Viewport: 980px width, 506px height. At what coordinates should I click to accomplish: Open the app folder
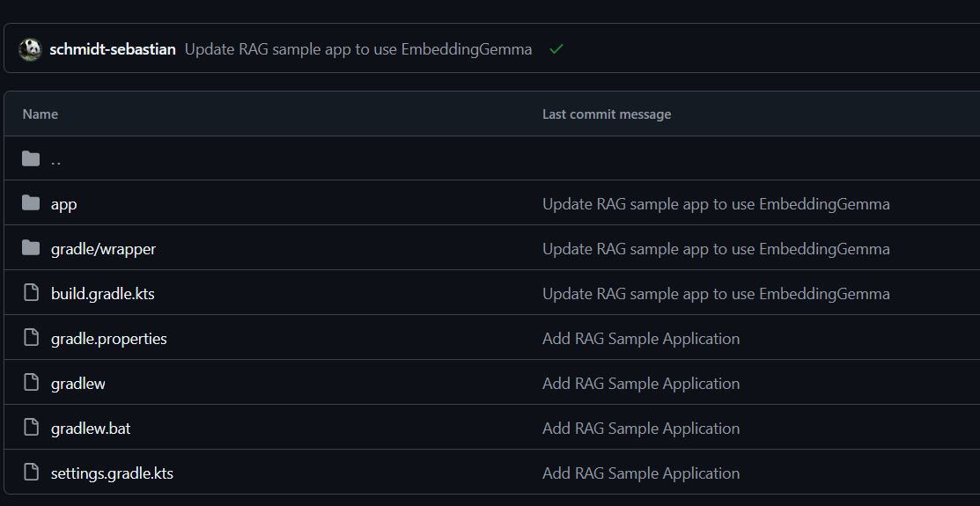coord(63,204)
